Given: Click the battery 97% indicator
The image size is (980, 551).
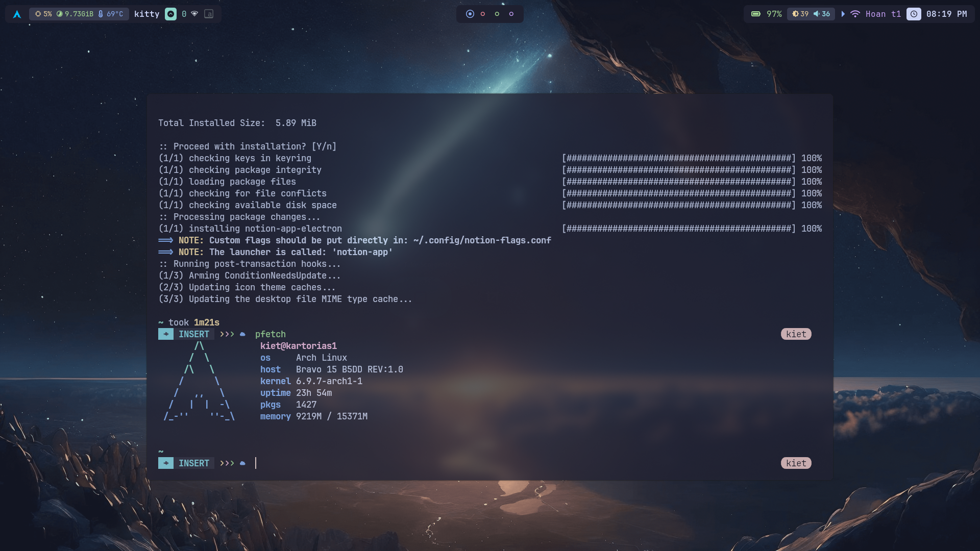Looking at the screenshot, I should tap(767, 14).
